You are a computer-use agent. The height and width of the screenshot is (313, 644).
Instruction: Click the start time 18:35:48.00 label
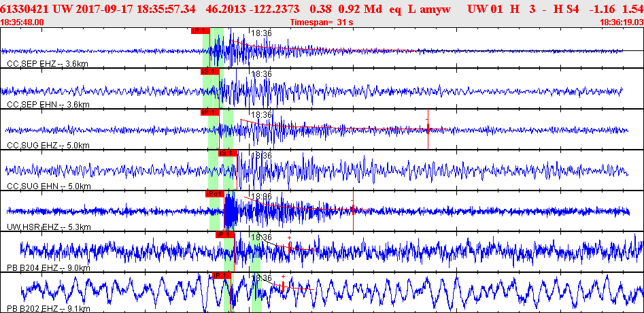22,22
